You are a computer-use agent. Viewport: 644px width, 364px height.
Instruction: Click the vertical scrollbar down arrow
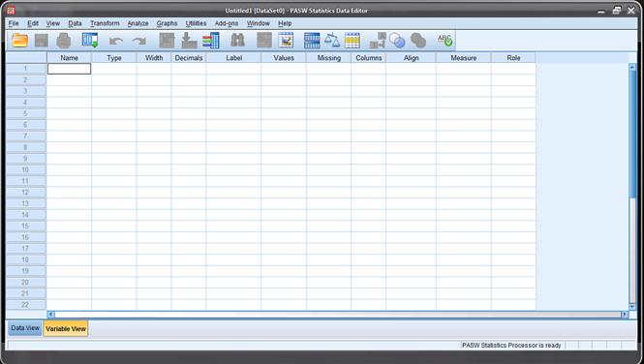(x=632, y=307)
